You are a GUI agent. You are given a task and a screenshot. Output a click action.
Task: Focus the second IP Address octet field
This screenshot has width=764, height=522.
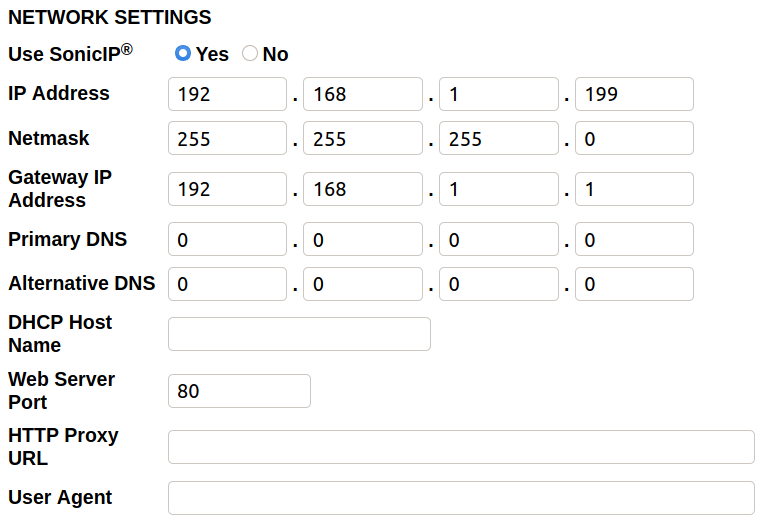363,94
